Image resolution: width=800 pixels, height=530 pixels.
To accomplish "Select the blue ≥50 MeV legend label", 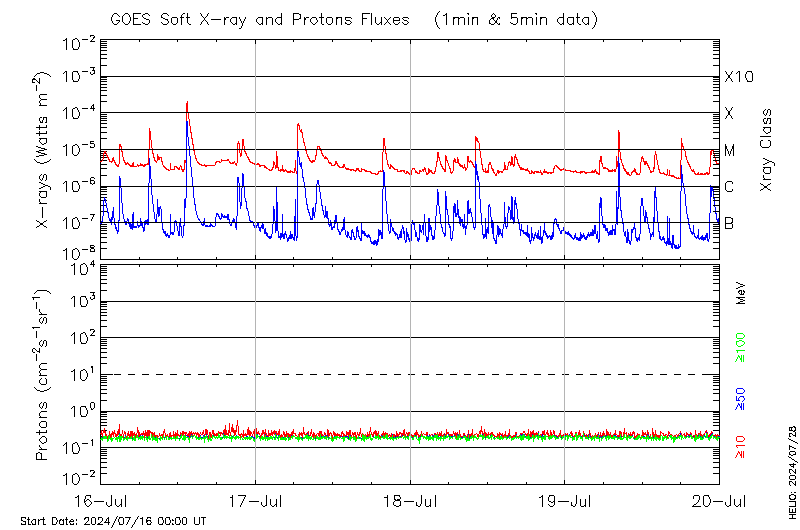I will tap(741, 397).
